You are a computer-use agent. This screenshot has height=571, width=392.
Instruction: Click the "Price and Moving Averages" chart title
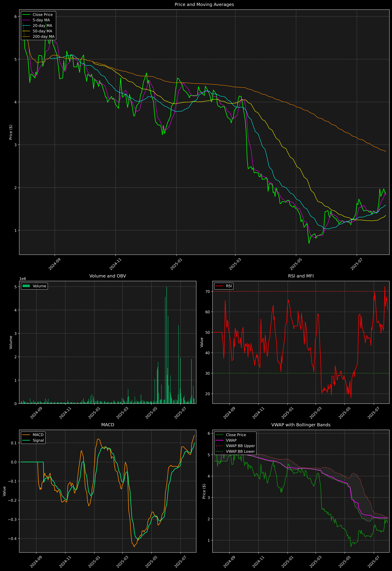(204, 4)
